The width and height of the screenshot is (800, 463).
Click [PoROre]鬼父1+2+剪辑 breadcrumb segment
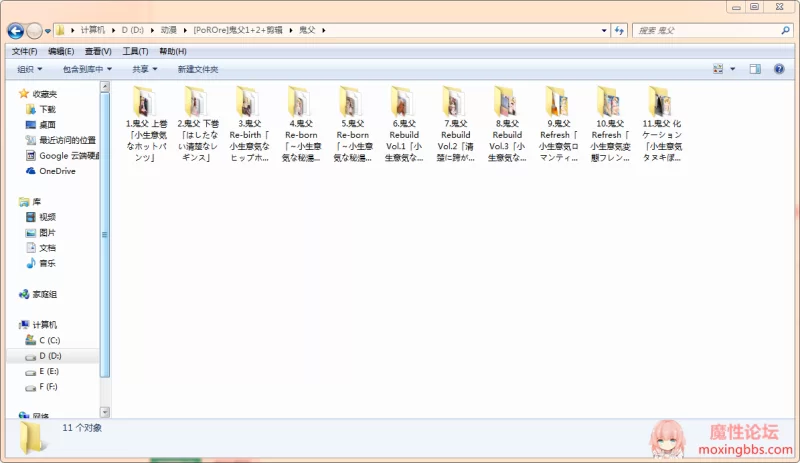click(238, 30)
